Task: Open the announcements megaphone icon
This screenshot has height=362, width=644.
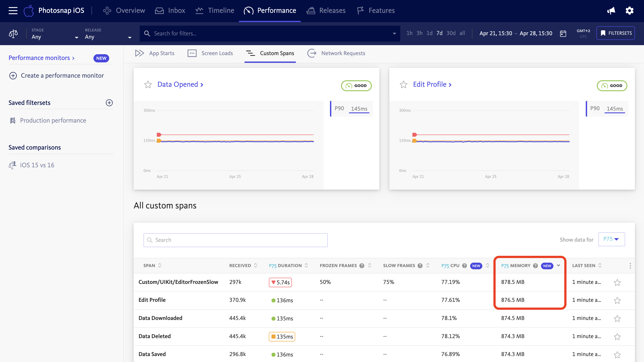Action: [x=611, y=10]
